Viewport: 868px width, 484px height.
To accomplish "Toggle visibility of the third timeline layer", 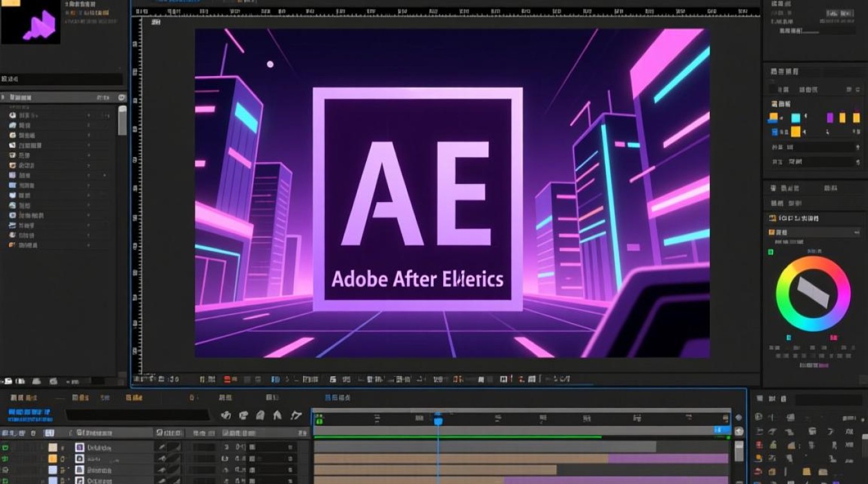I will [7, 470].
